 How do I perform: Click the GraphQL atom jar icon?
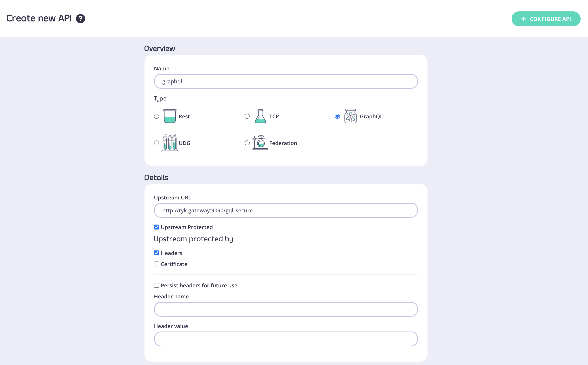351,116
